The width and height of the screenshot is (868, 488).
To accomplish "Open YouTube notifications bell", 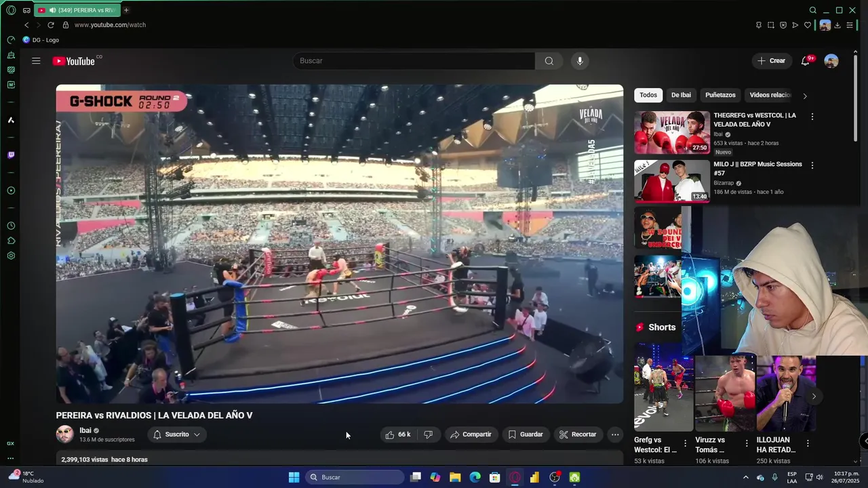I will coord(805,61).
